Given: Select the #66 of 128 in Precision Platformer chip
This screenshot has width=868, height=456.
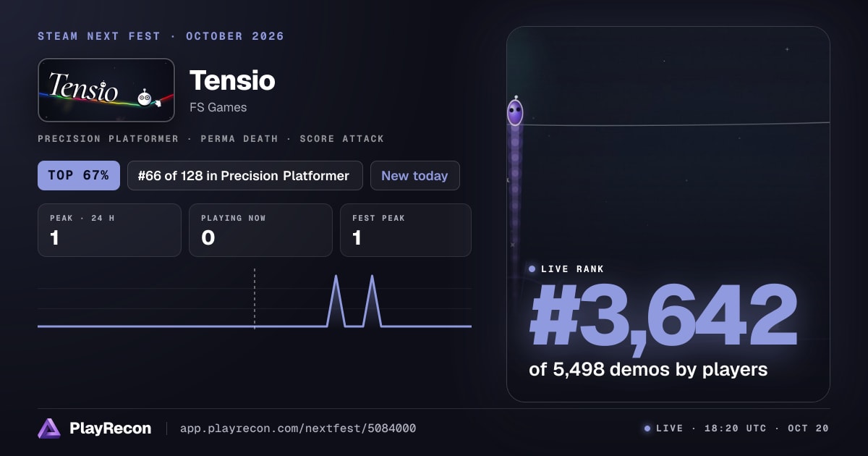Looking at the screenshot, I should pyautogui.click(x=245, y=175).
